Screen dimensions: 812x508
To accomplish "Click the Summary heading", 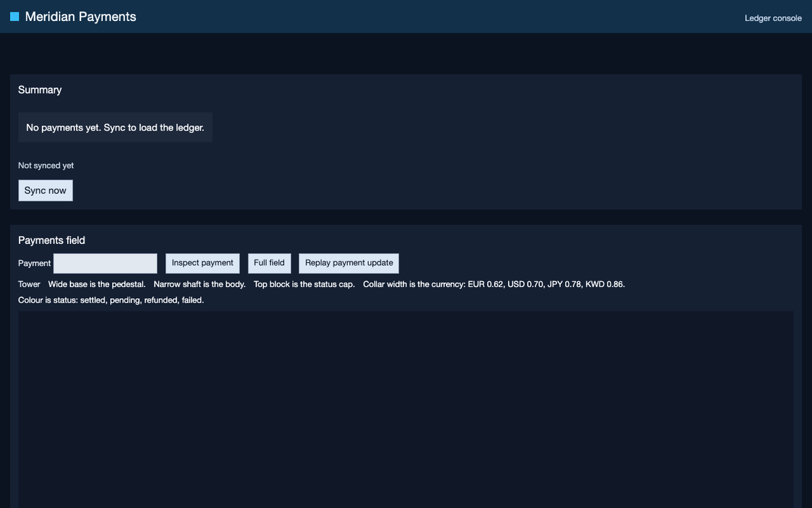I will point(40,90).
